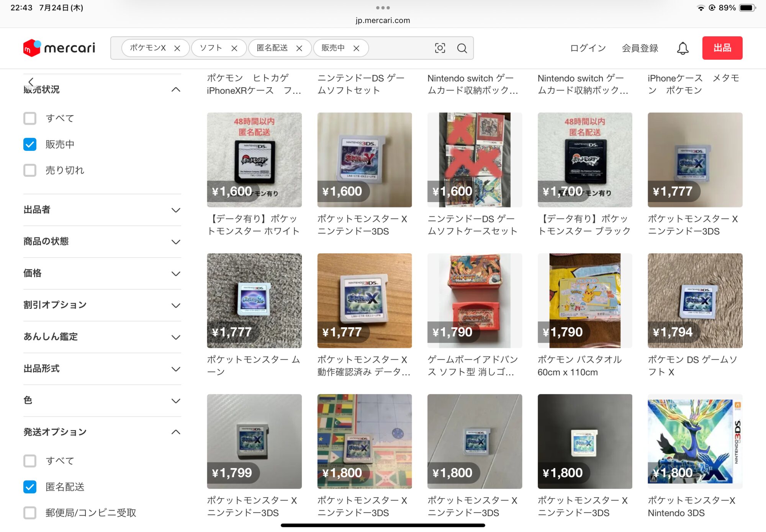This screenshot has width=766, height=532.
Task: Click the back arrow in filter sidebar
Action: [x=31, y=82]
